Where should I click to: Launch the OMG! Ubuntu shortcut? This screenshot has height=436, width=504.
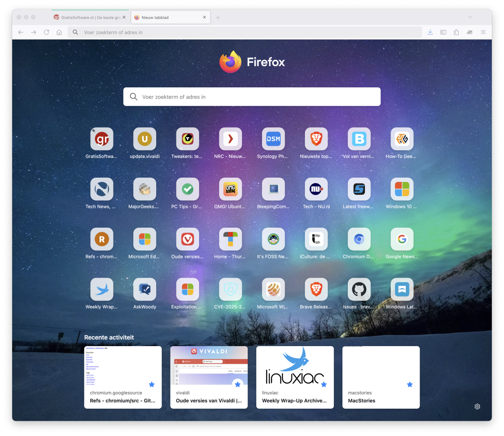230,189
